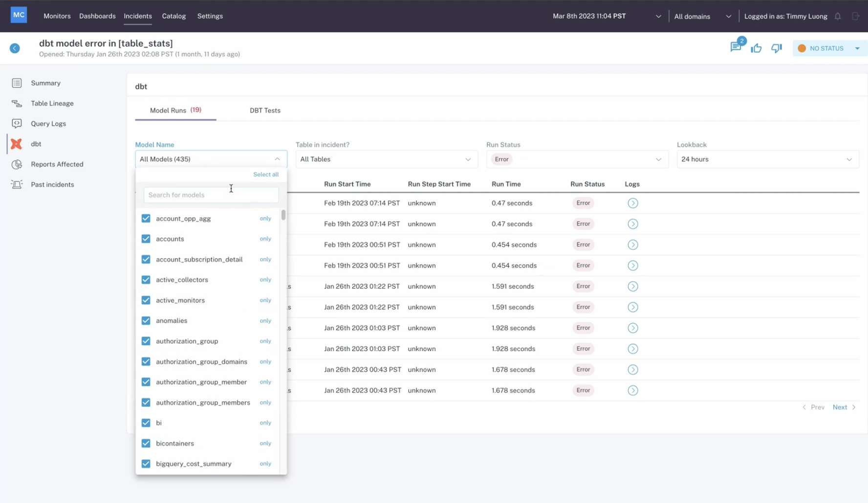This screenshot has height=503, width=868.
Task: Click the Reports Affected sidebar icon
Action: click(17, 164)
